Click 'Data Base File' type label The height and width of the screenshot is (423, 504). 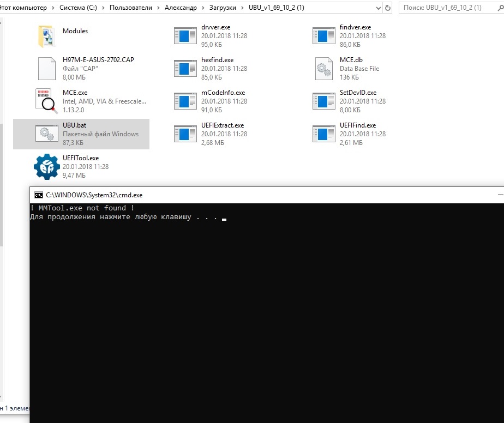pos(359,69)
